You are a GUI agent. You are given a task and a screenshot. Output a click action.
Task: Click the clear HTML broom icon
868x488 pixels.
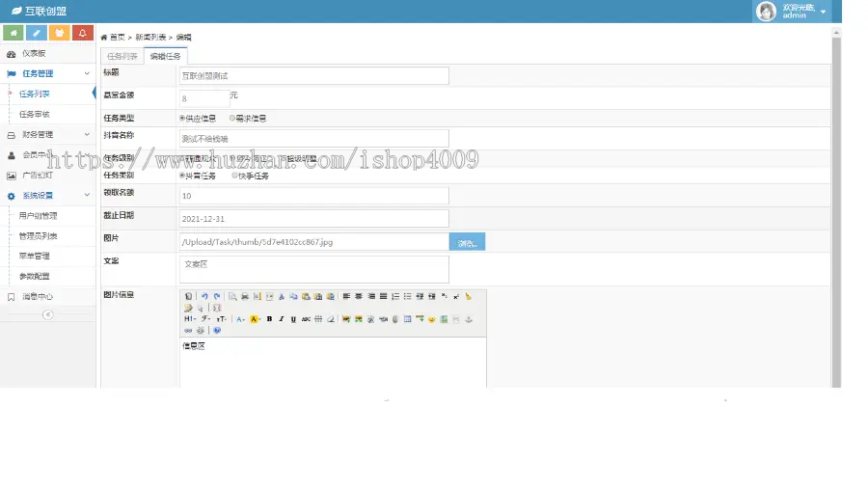click(x=469, y=297)
